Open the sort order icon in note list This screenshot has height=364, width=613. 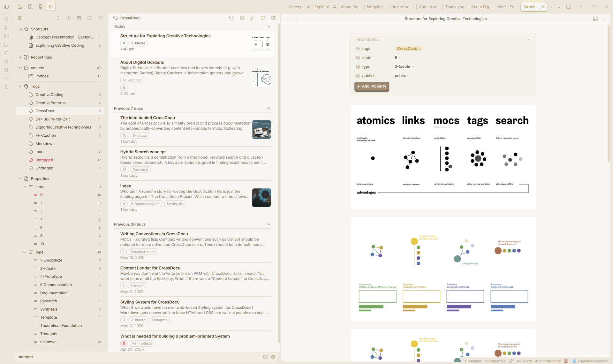(253, 18)
